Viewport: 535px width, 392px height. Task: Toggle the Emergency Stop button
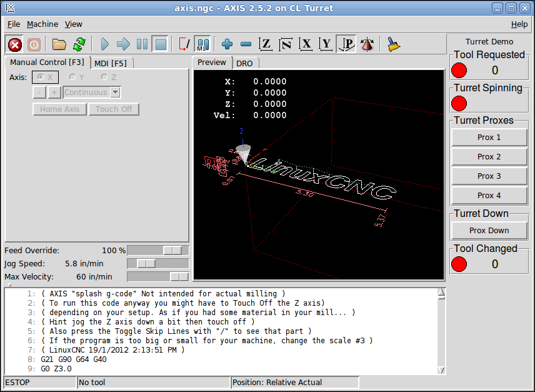14,44
